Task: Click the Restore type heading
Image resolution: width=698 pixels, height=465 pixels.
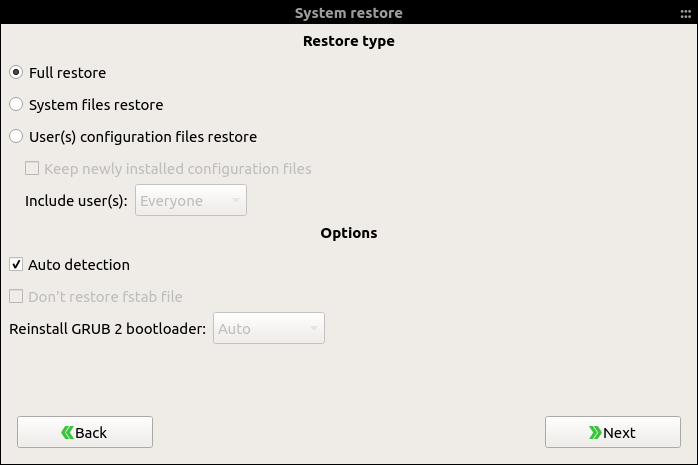Action: [349, 41]
